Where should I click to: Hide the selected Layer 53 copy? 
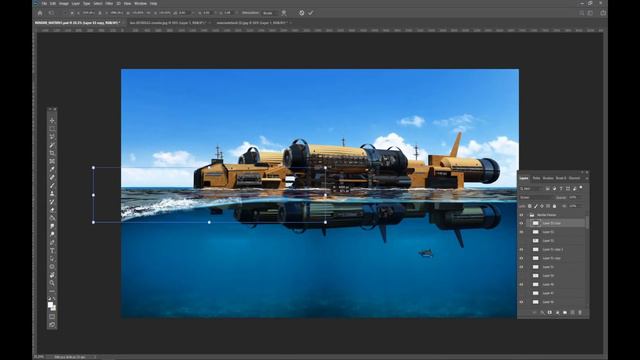click(x=522, y=223)
